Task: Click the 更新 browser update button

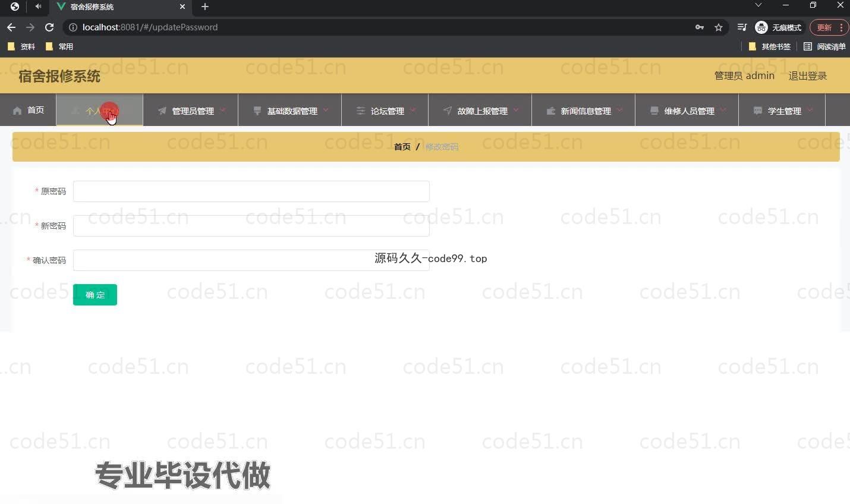Action: tap(829, 27)
